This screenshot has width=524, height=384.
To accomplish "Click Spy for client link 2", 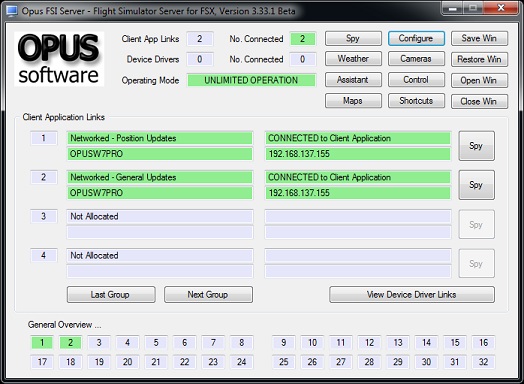I will point(476,185).
